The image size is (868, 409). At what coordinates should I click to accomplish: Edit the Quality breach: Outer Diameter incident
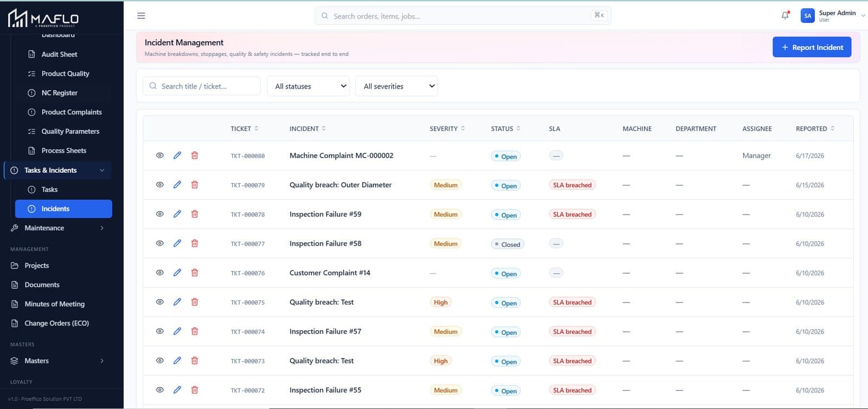click(x=177, y=185)
